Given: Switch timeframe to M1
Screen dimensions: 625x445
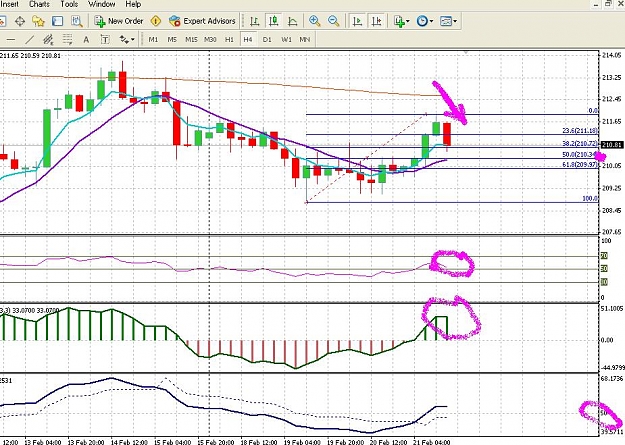Looking at the screenshot, I should (x=153, y=39).
